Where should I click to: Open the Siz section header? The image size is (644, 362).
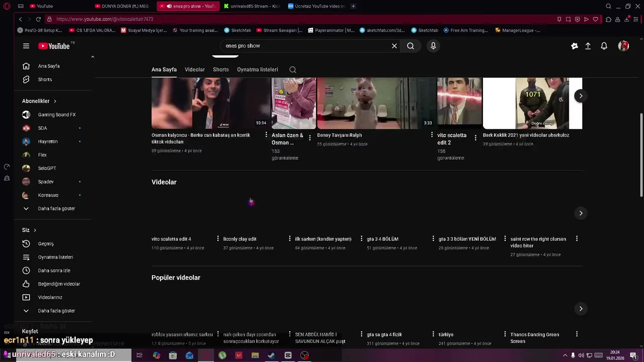click(x=29, y=230)
